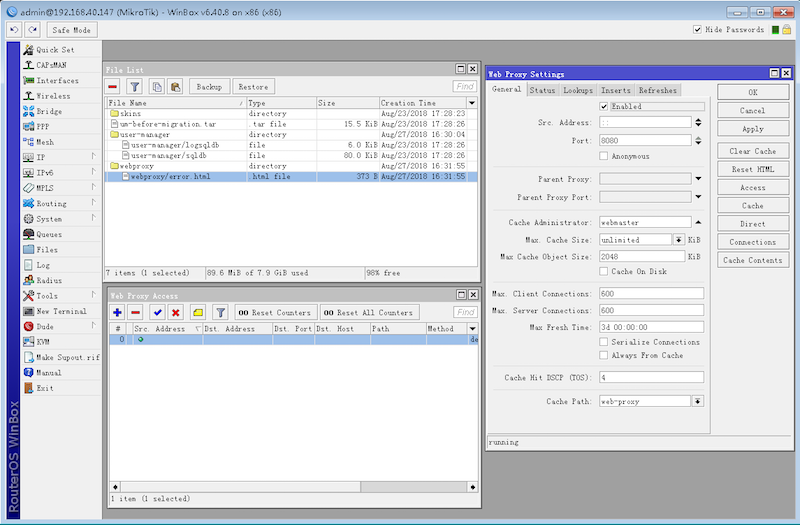The width and height of the screenshot is (800, 525).
Task: Open the Cache Path dropdown
Action: click(x=697, y=402)
